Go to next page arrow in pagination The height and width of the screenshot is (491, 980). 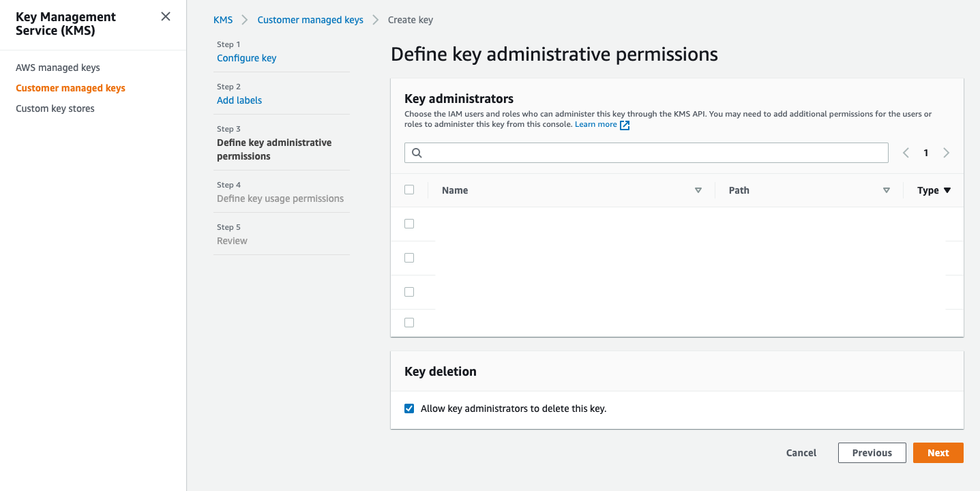tap(946, 153)
